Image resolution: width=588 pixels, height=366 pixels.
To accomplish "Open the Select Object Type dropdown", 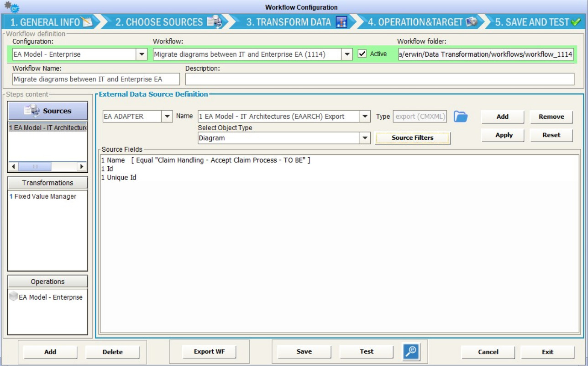I will point(365,138).
